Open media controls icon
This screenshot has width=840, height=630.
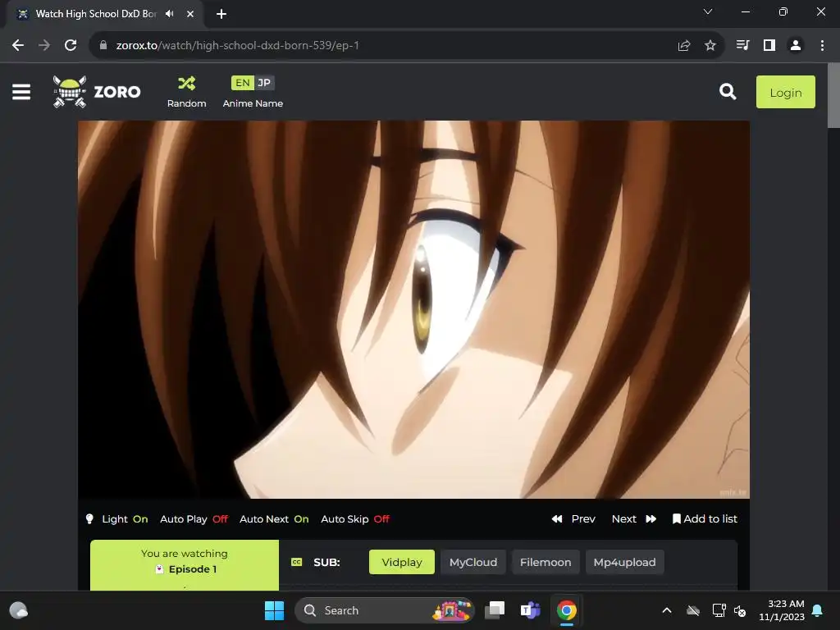coord(742,46)
